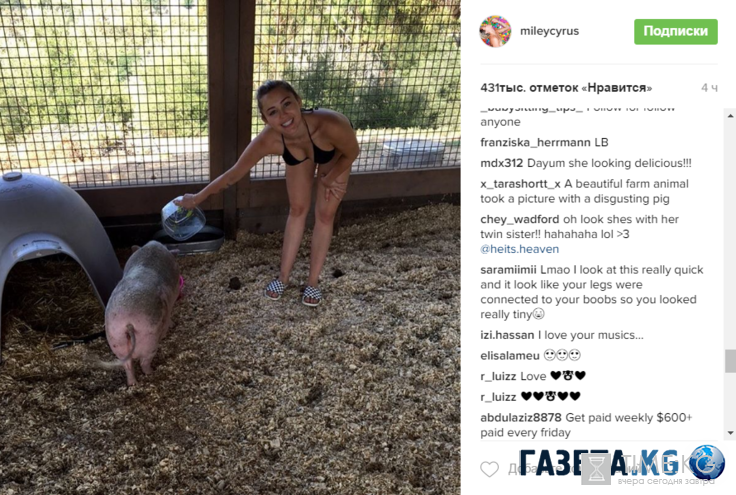
Task: Open the chey_wadford commenter profile
Action: (x=520, y=220)
